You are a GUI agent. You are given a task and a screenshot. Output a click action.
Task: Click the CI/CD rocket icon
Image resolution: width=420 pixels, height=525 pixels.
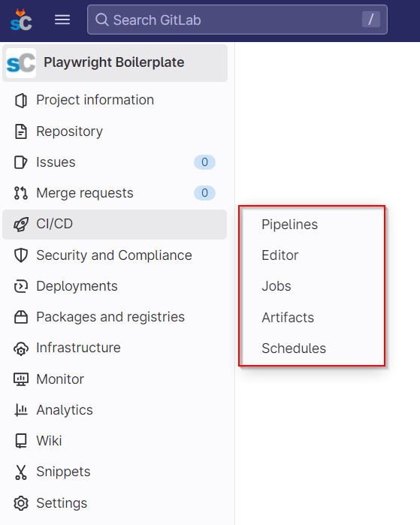point(21,225)
